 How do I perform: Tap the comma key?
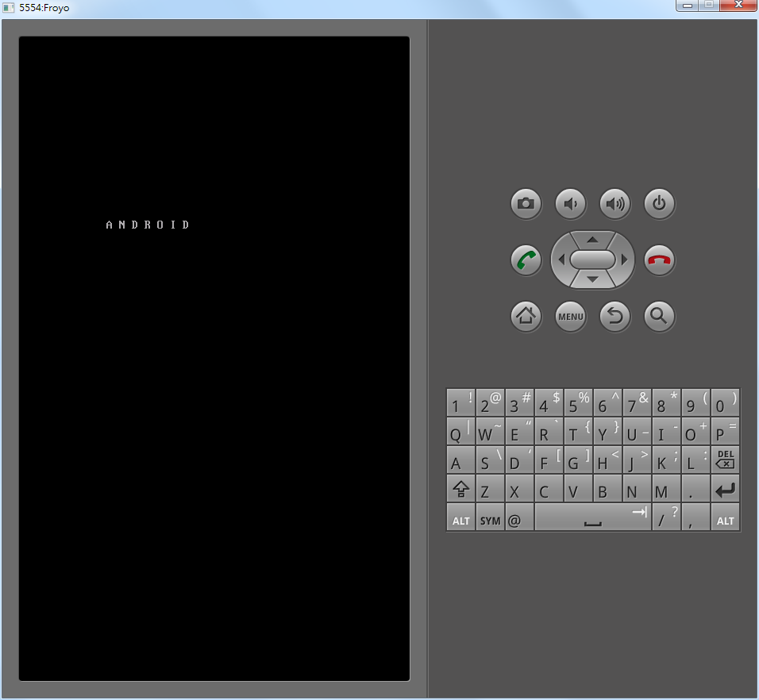click(x=695, y=517)
